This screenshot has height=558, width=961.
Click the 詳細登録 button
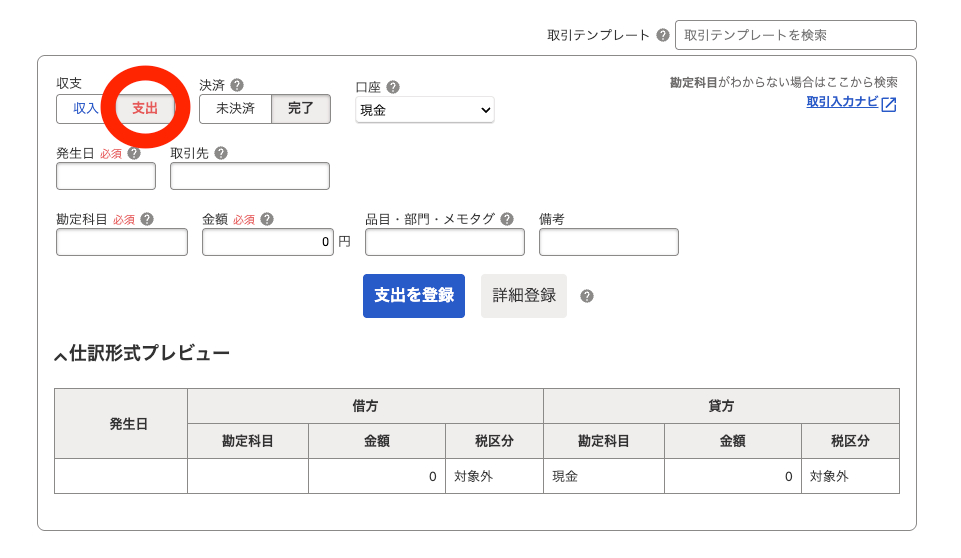pos(524,296)
